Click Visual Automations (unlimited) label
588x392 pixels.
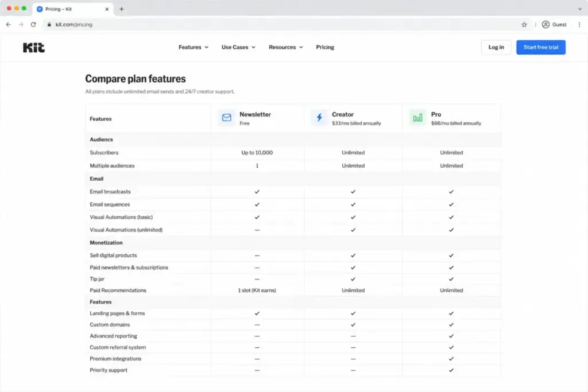[126, 230]
